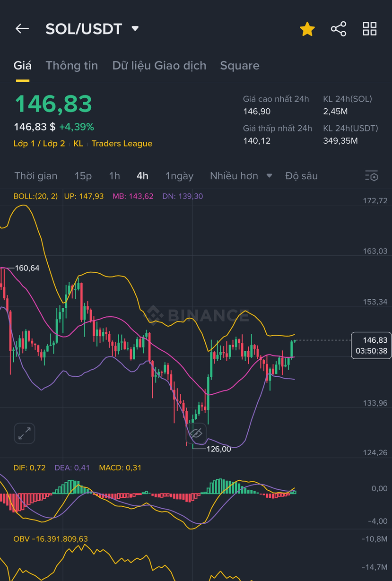Tap the share icon
Screen dimensions: 392x581
tap(339, 29)
